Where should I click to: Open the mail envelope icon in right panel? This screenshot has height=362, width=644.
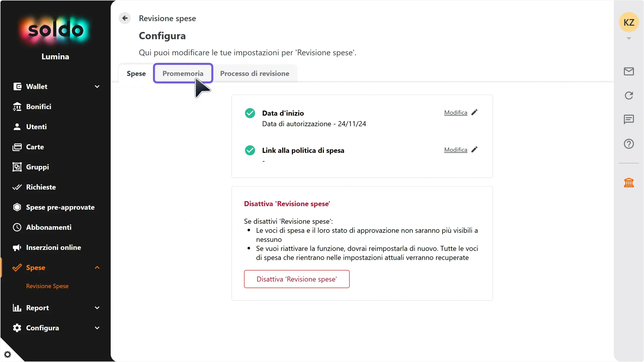(x=629, y=71)
